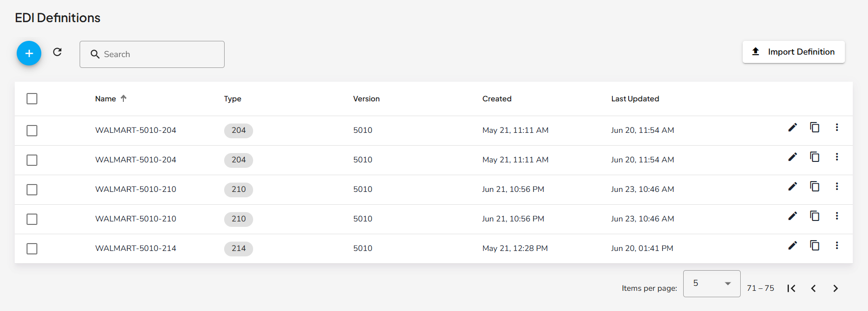This screenshot has height=311, width=868.
Task: Open three-dot menu on first WALMART-5010-204 row
Action: (x=837, y=127)
